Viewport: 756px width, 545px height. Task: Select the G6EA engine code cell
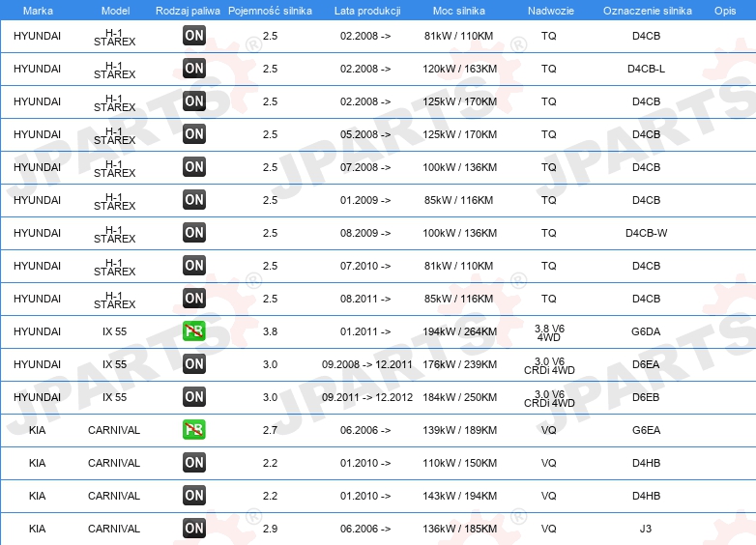[646, 430]
